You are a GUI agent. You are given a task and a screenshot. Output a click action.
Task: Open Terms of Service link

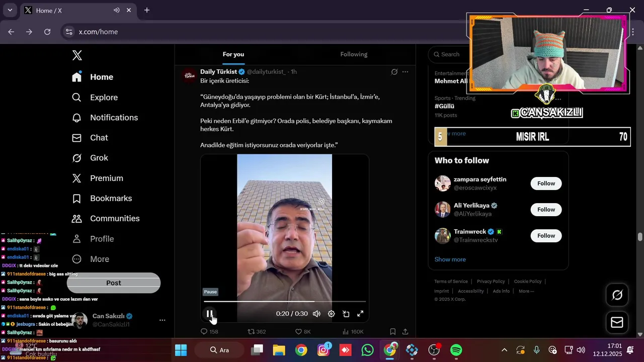click(x=451, y=282)
